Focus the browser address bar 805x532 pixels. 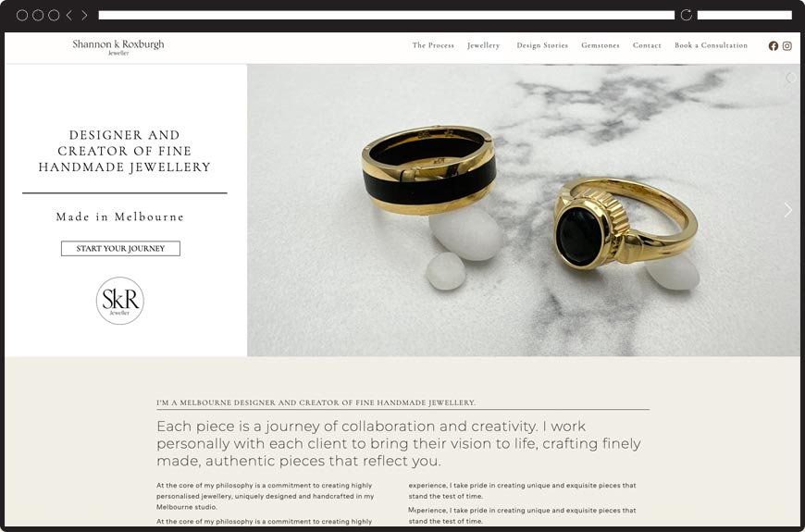coord(386,15)
